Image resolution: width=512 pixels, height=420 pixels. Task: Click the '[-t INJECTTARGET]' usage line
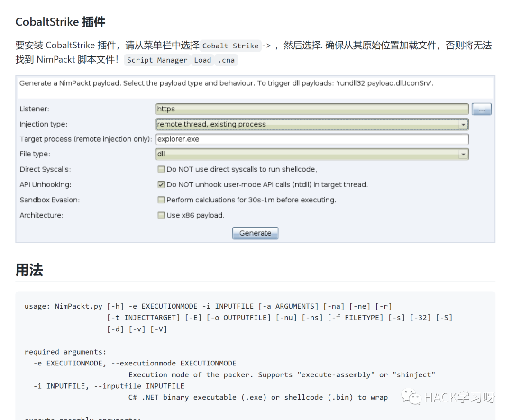pyautogui.click(x=280, y=318)
